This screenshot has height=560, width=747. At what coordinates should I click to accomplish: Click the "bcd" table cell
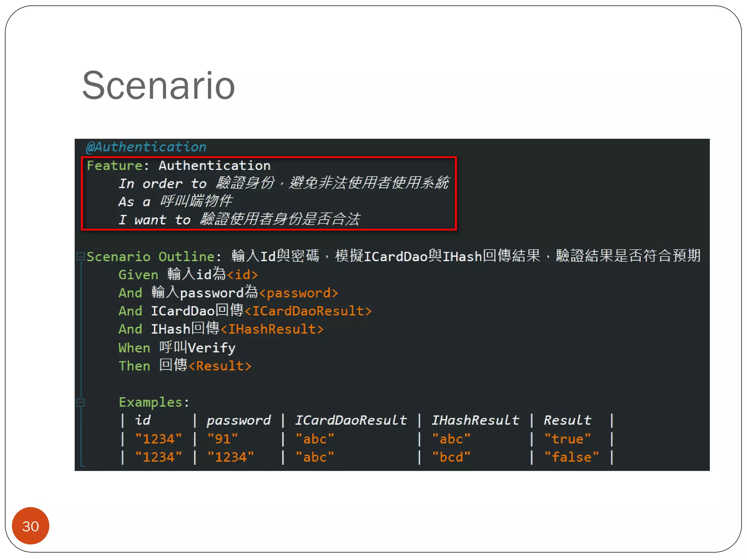point(451,457)
